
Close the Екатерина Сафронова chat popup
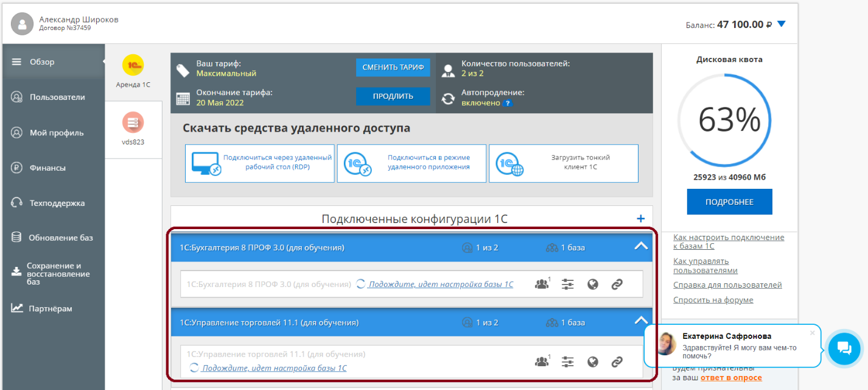(811, 333)
